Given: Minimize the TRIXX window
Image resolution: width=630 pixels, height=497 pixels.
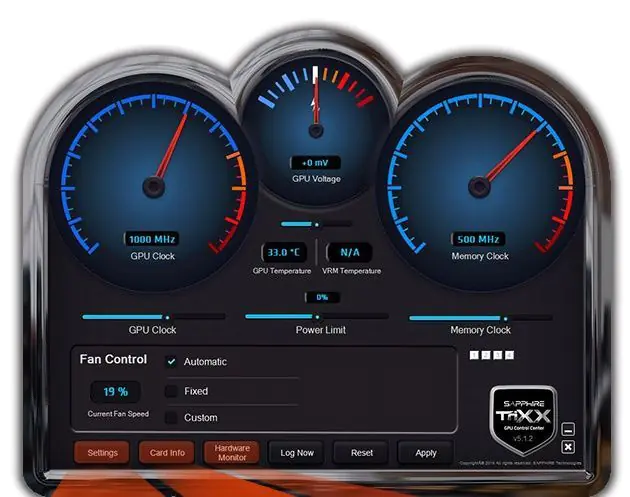Looking at the screenshot, I should 568,430.
